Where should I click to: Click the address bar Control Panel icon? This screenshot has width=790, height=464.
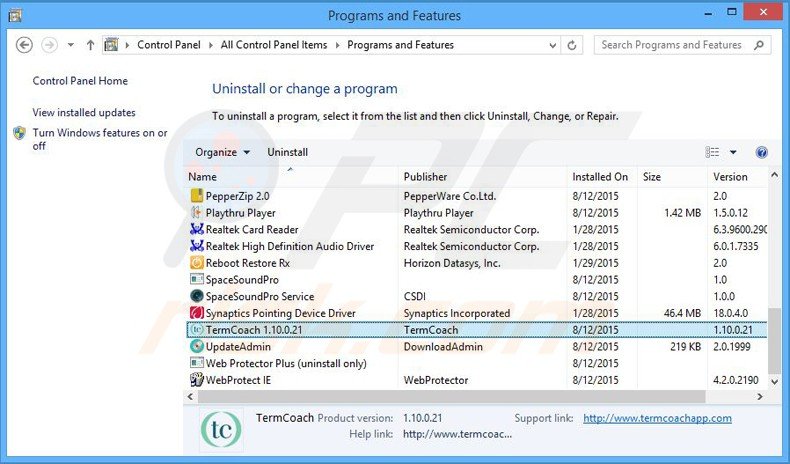[111, 45]
